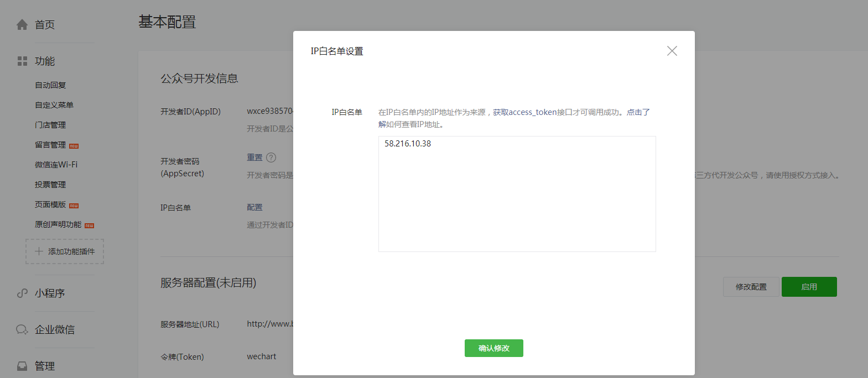
Task: Click the new badge next to 留言管理
Action: (x=74, y=146)
